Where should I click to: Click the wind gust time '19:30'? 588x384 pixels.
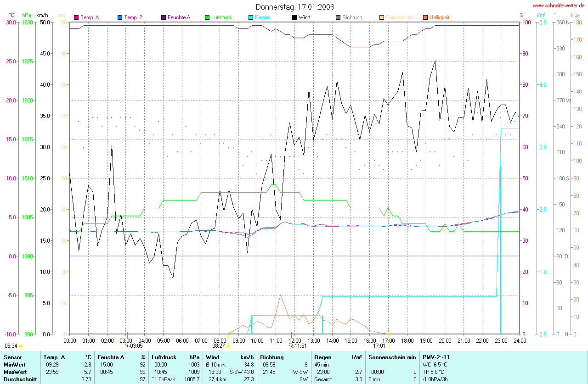[215, 372]
